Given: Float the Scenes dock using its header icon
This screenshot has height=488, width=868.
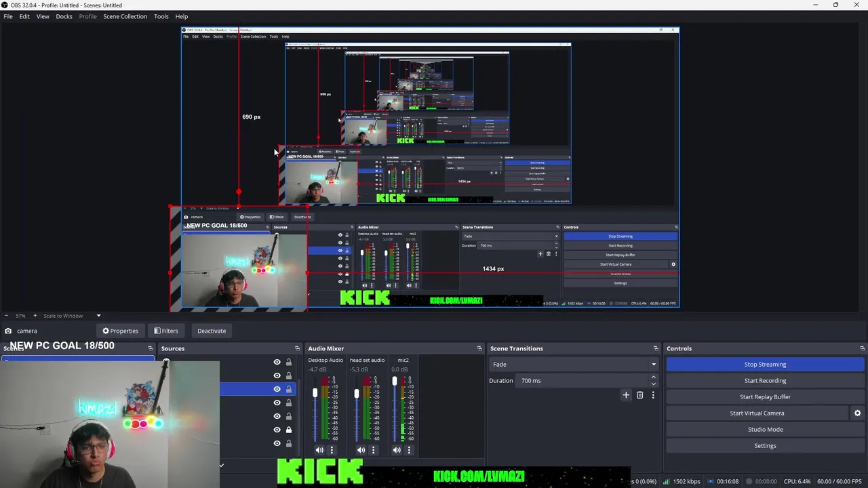Looking at the screenshot, I should [x=151, y=348].
